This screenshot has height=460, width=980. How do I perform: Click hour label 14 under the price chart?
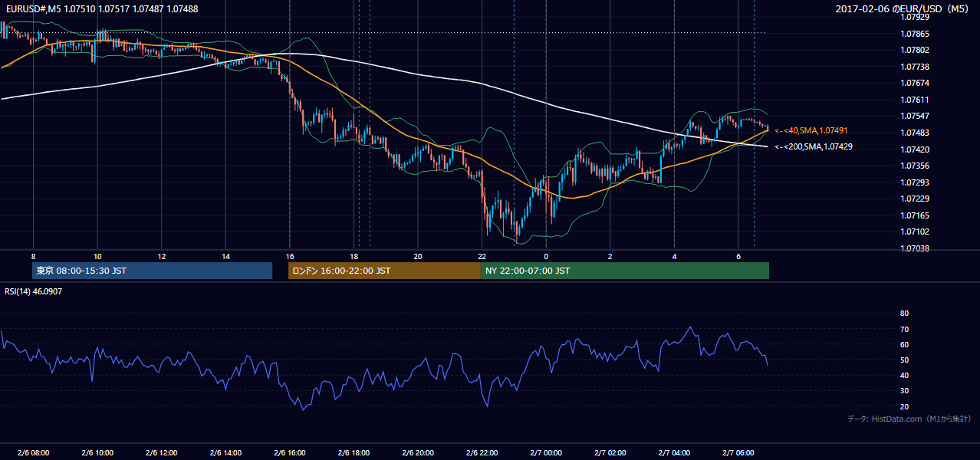coord(225,256)
